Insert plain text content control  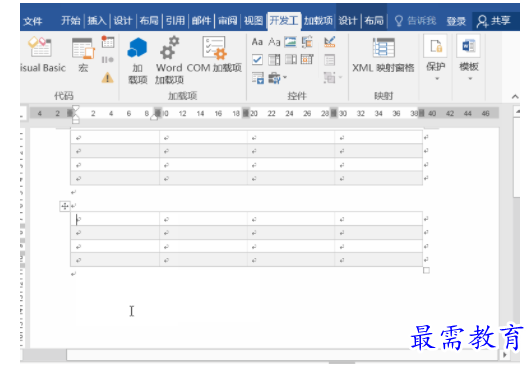(274, 42)
